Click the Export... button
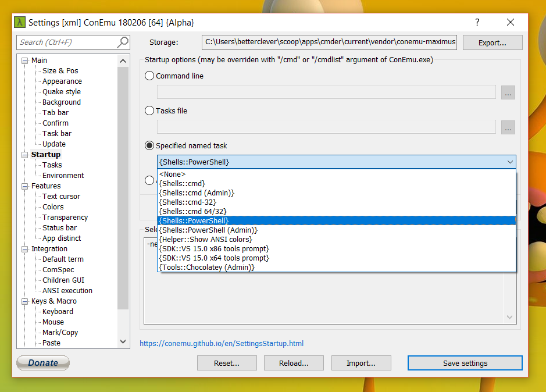 (492, 42)
